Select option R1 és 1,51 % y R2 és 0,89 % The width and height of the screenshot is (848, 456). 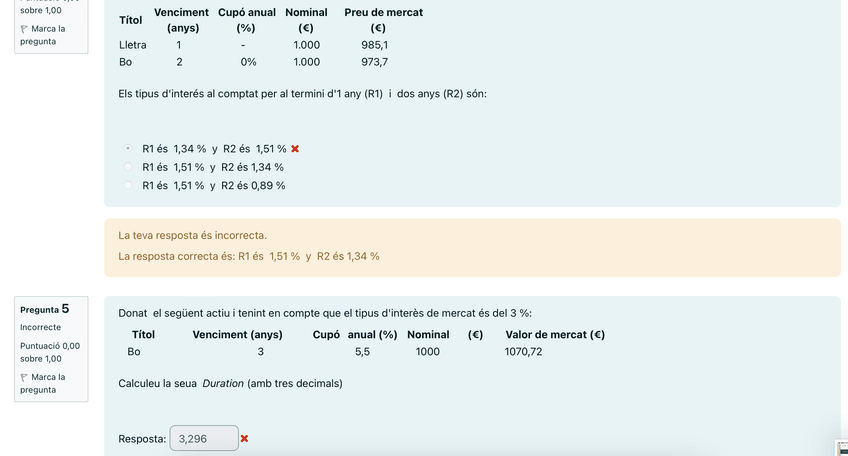pyautogui.click(x=128, y=185)
